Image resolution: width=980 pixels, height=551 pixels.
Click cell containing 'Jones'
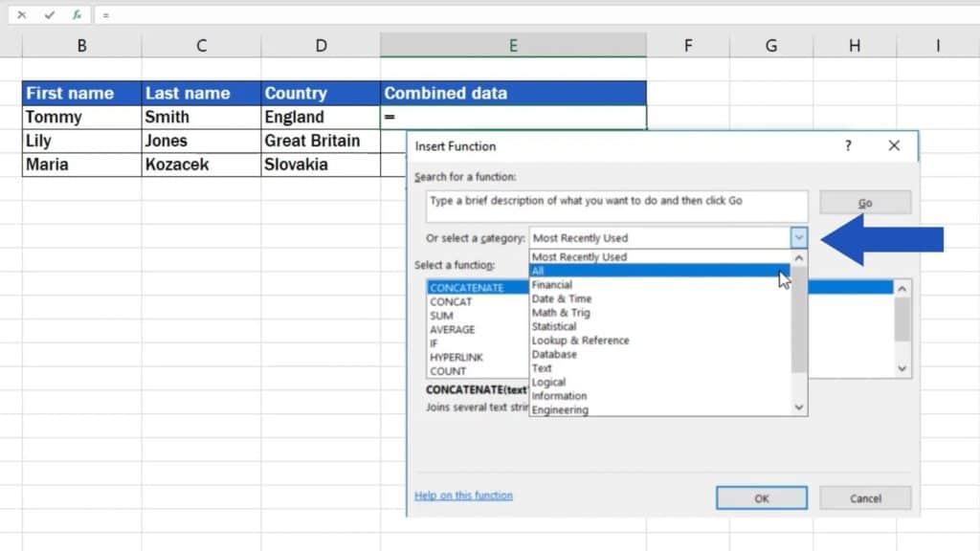pos(201,141)
